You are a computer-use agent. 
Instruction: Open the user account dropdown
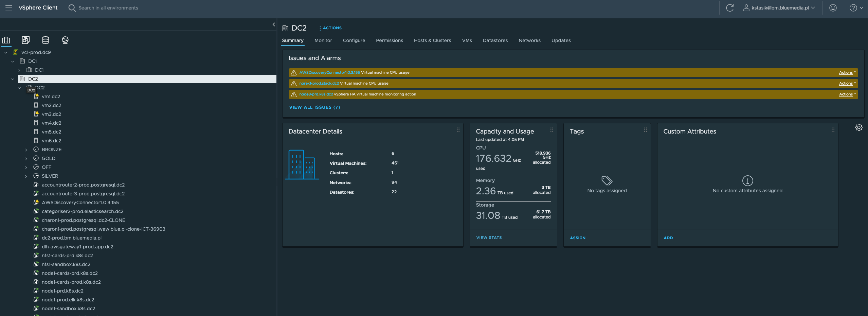[780, 8]
